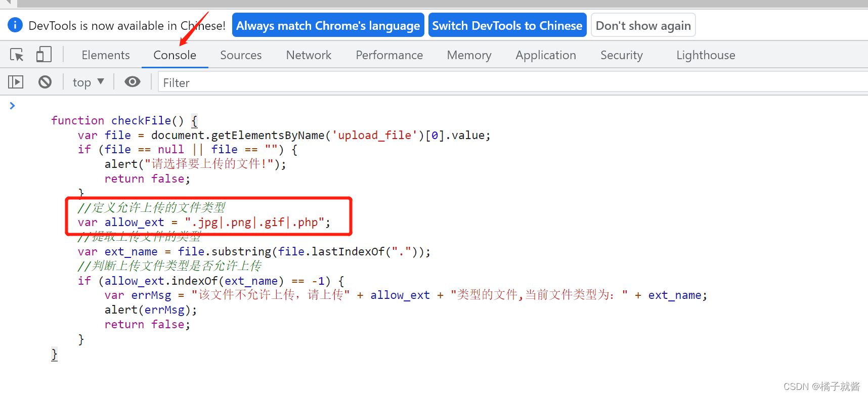Click the Filter input field

click(x=513, y=82)
